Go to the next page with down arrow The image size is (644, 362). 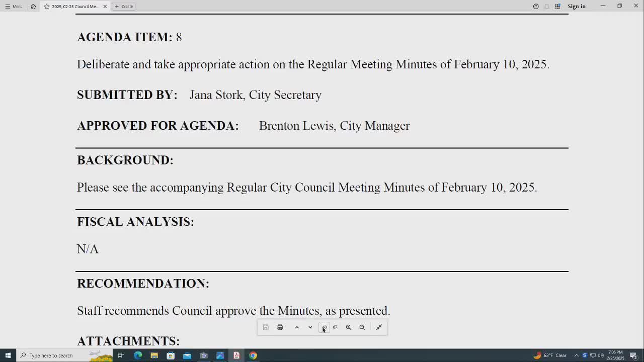310,327
